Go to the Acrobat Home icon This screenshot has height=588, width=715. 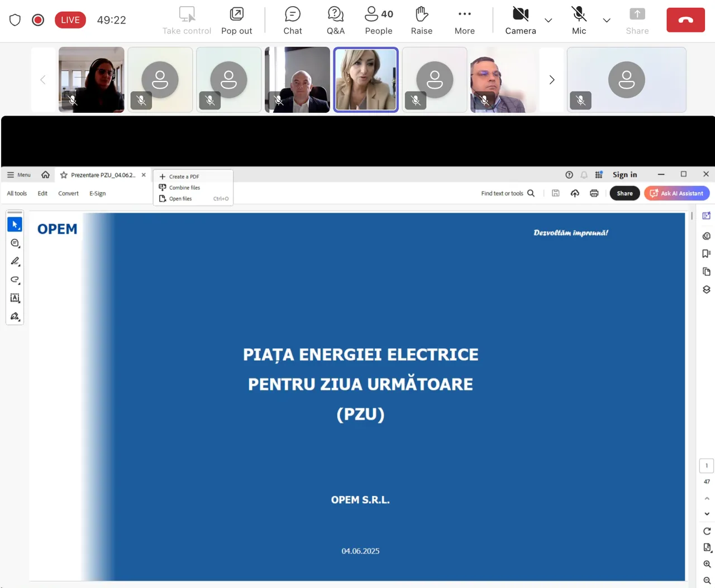46,175
